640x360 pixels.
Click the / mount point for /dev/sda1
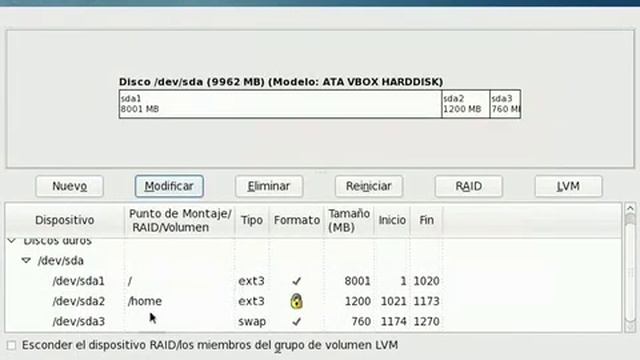130,281
